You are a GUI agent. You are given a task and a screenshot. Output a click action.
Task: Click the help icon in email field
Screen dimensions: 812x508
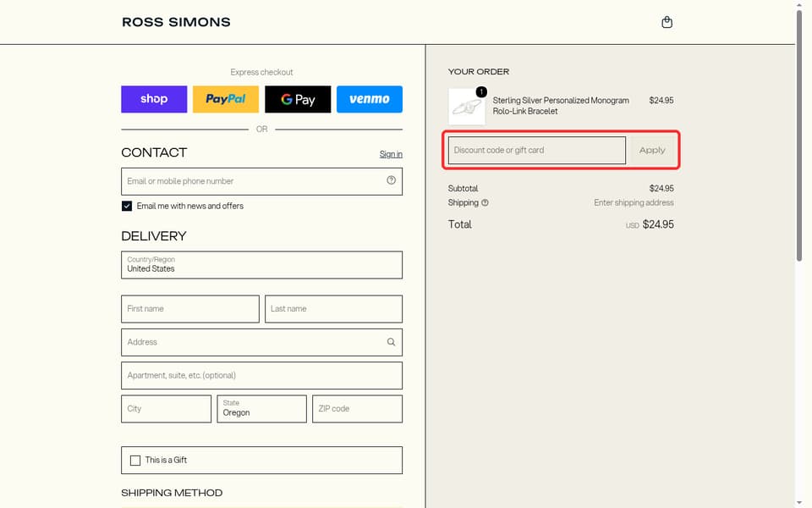click(x=391, y=180)
